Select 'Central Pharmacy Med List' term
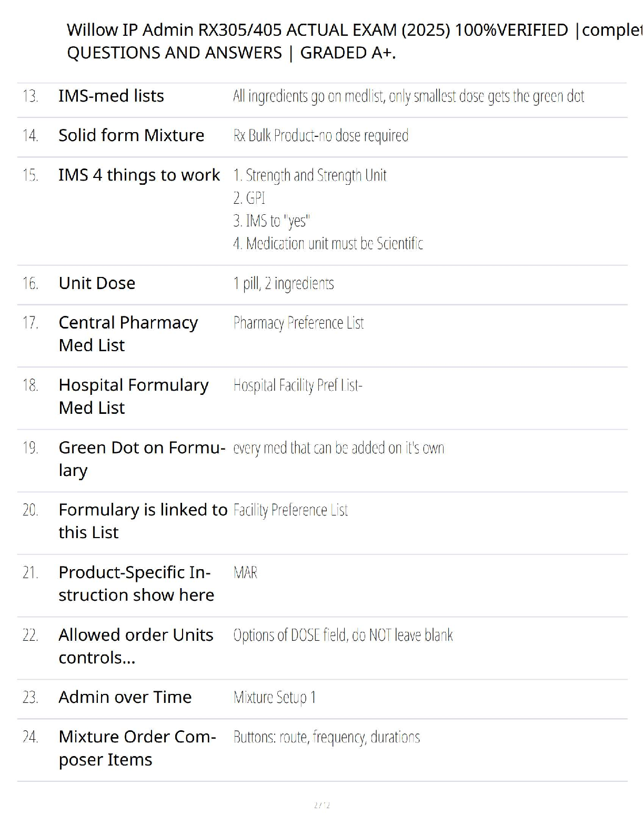644x834 pixels. 128,334
